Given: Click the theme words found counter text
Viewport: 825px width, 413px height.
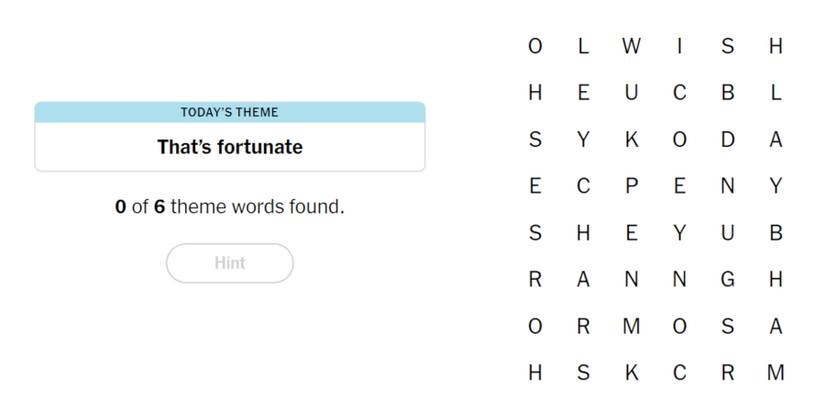Looking at the screenshot, I should 229,208.
